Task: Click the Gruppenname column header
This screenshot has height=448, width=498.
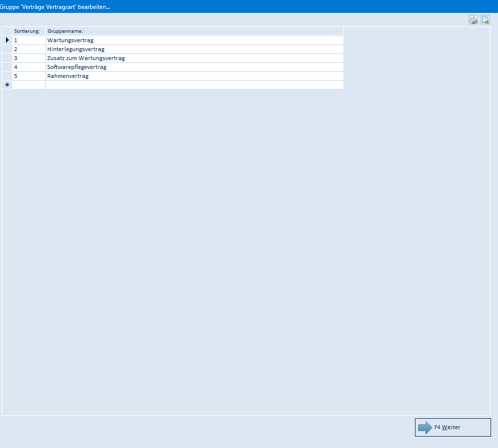Action: click(195, 31)
